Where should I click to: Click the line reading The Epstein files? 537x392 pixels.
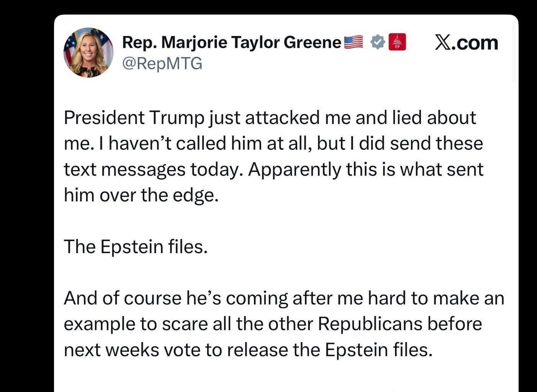(136, 247)
